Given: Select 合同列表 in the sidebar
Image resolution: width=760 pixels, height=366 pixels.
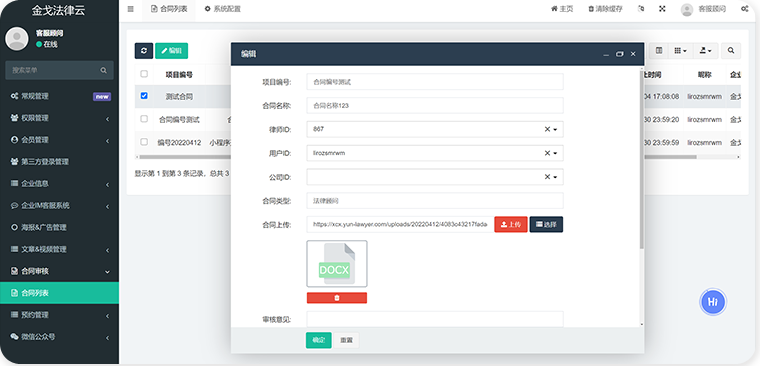Looking at the screenshot, I should [x=59, y=293].
